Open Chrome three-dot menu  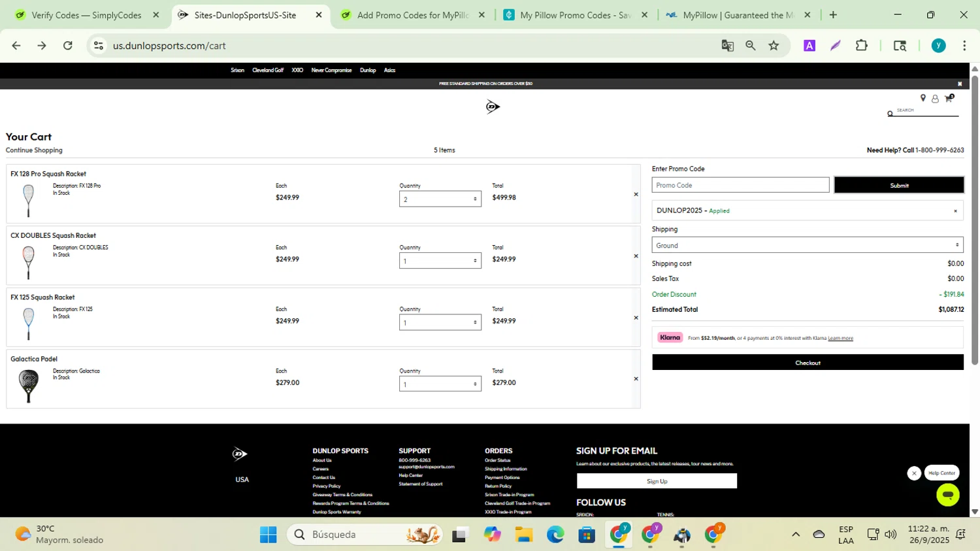[964, 46]
